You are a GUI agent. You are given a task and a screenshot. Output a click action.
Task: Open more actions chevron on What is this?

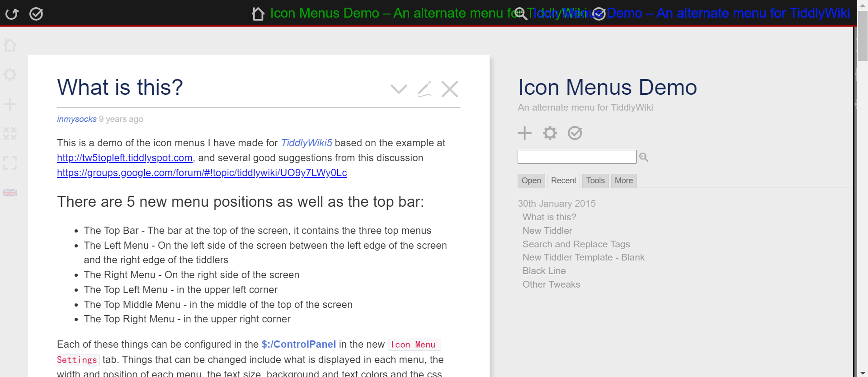(399, 89)
